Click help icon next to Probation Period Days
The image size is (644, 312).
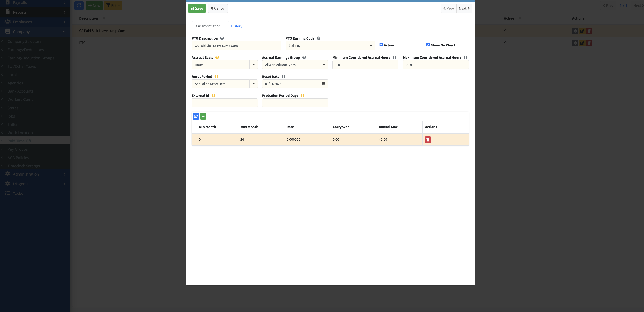(x=302, y=96)
